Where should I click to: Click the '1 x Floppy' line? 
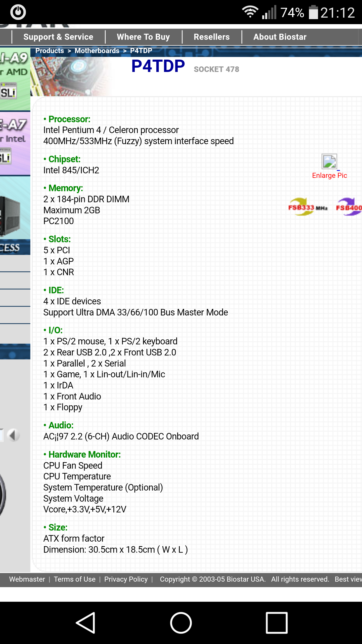pyautogui.click(x=63, y=408)
